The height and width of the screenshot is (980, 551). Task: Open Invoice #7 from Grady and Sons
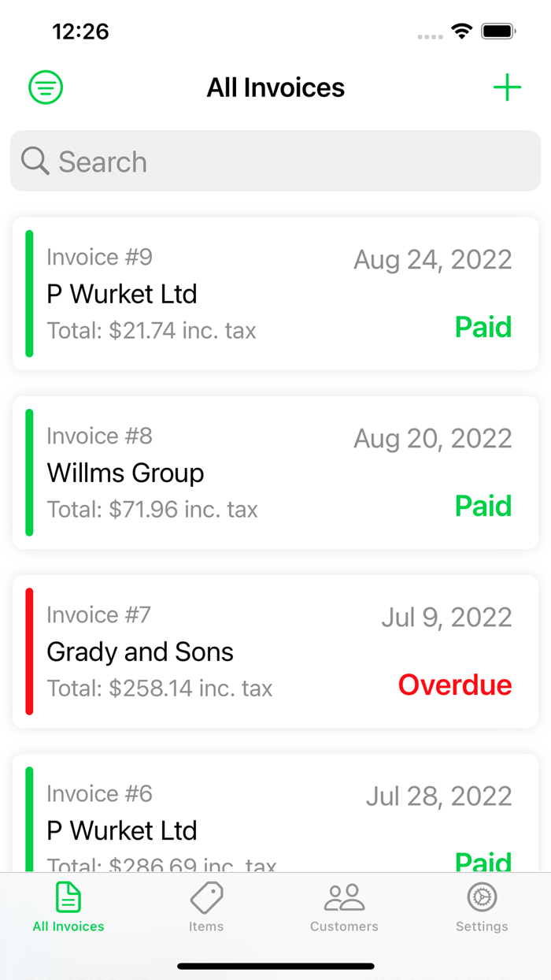coord(275,651)
